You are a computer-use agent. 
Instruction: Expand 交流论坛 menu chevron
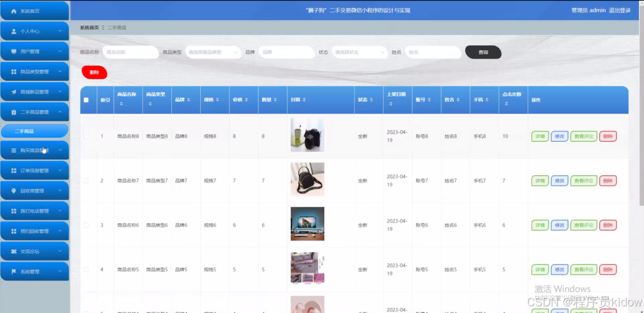(x=60, y=252)
